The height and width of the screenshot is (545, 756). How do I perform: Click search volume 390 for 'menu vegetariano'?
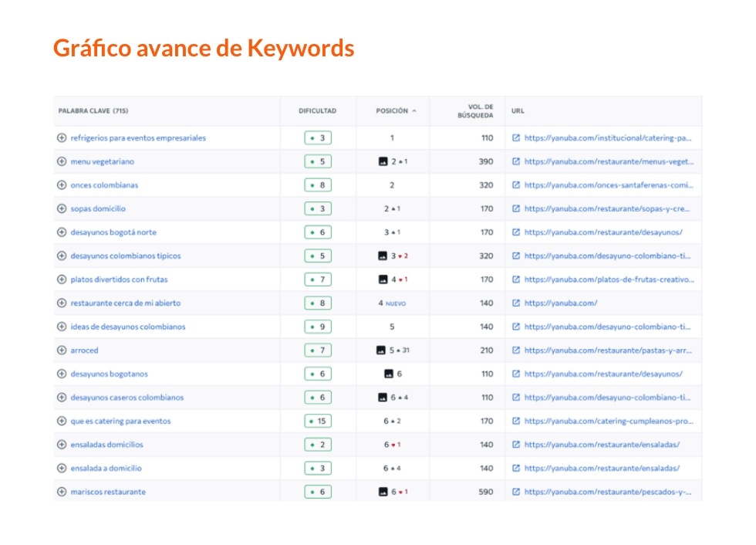(486, 161)
